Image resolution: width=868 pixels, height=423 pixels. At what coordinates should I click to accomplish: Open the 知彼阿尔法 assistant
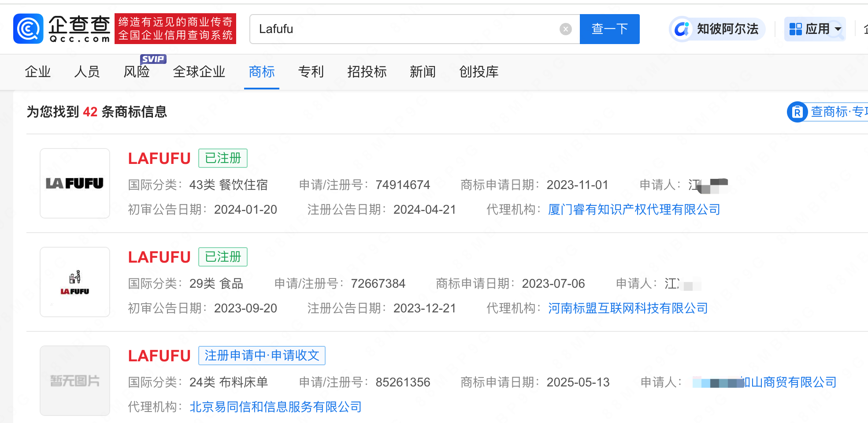point(717,29)
